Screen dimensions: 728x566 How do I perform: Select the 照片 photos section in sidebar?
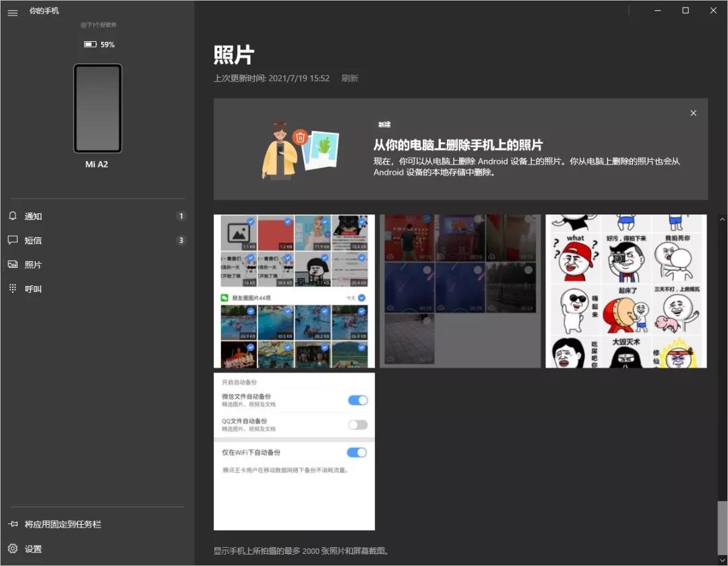(32, 264)
